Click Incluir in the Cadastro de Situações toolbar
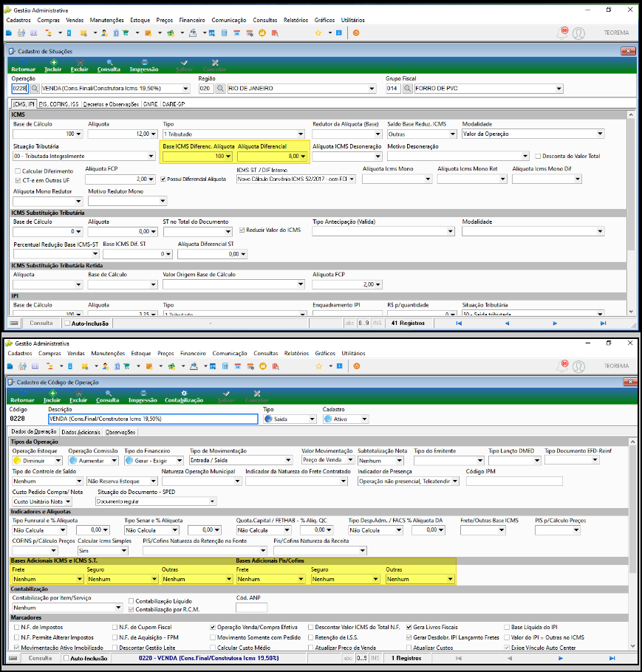This screenshot has width=642, height=672. point(53,66)
